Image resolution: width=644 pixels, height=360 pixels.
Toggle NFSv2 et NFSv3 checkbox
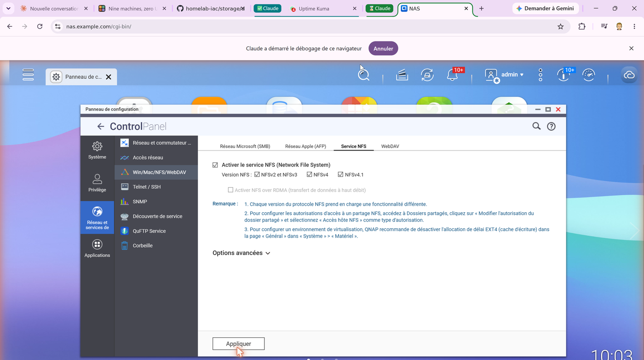point(257,174)
